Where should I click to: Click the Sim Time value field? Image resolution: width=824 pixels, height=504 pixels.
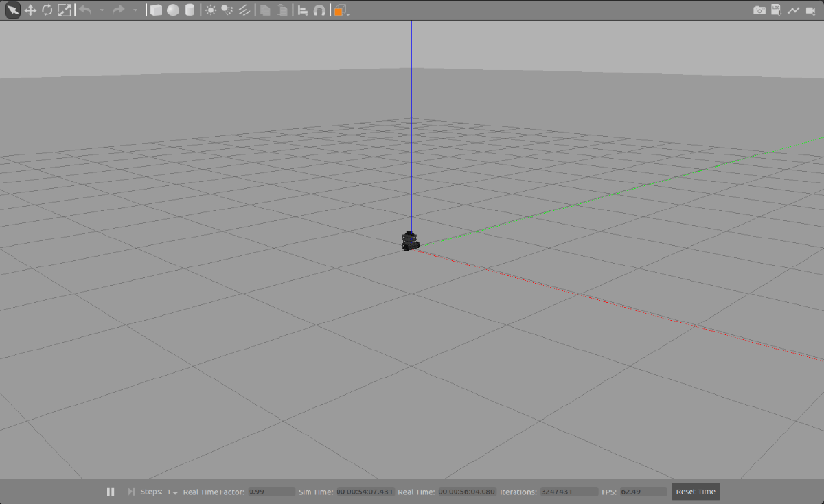click(x=365, y=492)
